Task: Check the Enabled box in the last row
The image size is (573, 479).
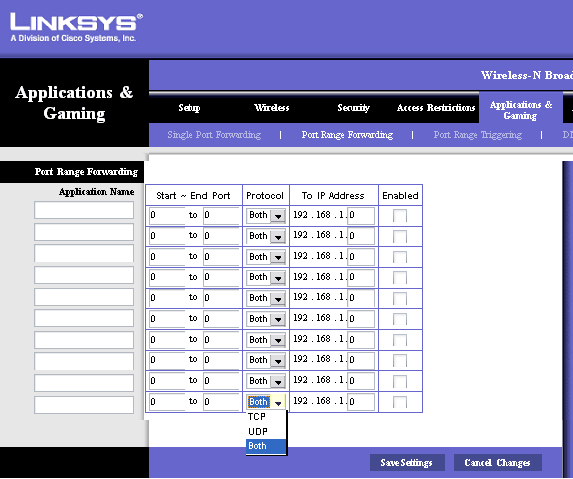Action: [400, 402]
